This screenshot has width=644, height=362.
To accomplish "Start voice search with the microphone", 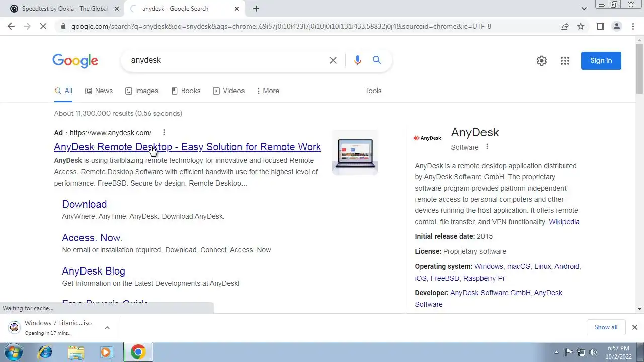I will click(x=358, y=60).
